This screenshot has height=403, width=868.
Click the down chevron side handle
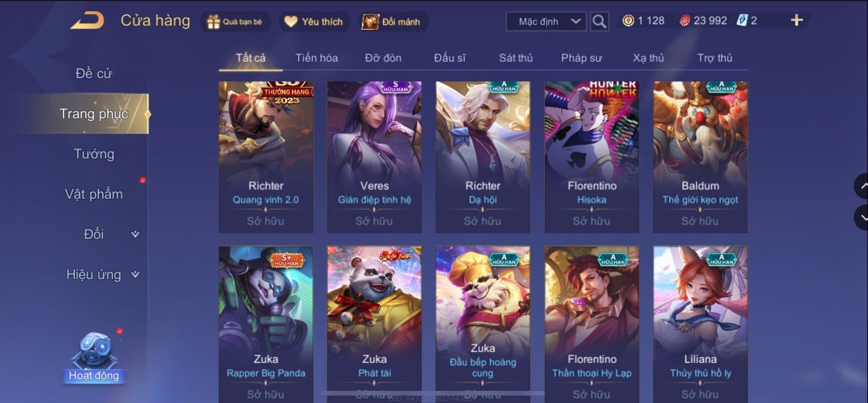[x=862, y=218]
